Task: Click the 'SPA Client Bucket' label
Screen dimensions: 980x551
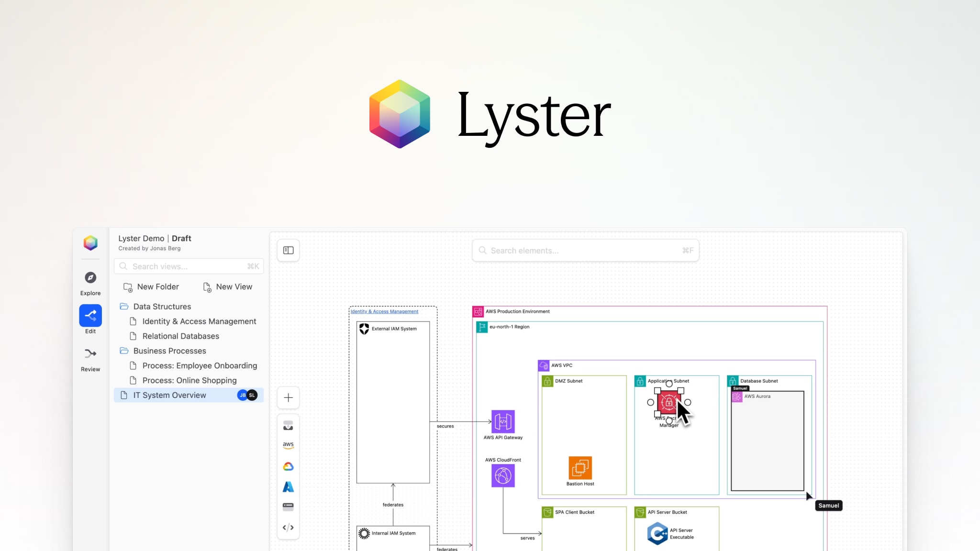Action: (574, 512)
